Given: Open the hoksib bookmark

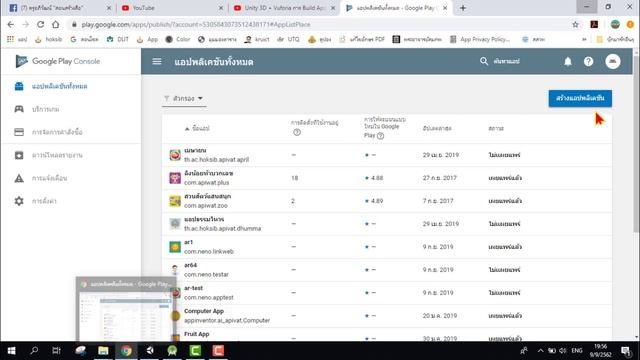Looking at the screenshot, I should [x=49, y=40].
